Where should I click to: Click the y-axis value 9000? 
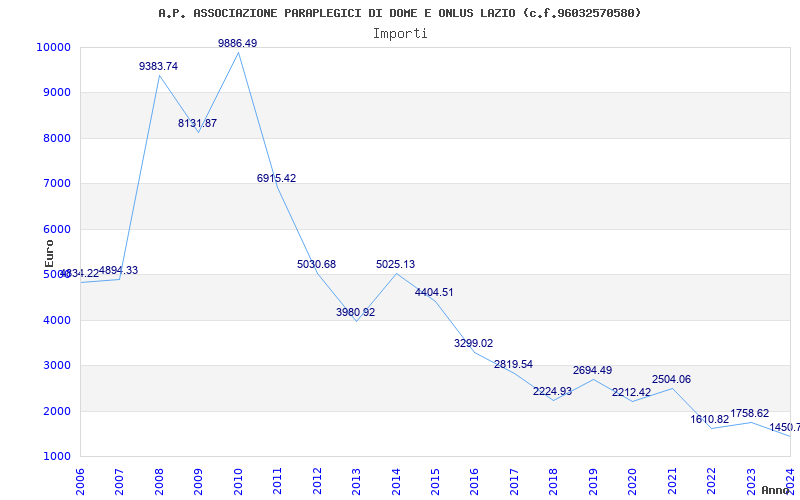coord(56,93)
